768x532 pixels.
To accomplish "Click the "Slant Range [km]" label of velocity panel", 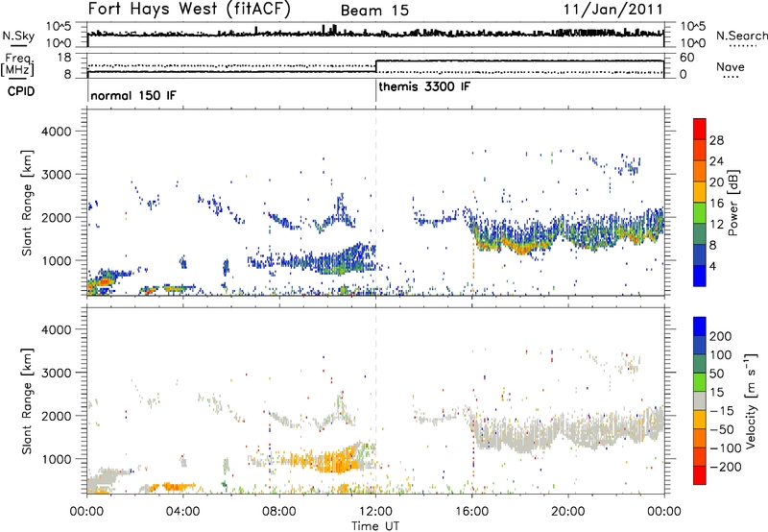I will pyautogui.click(x=28, y=401).
